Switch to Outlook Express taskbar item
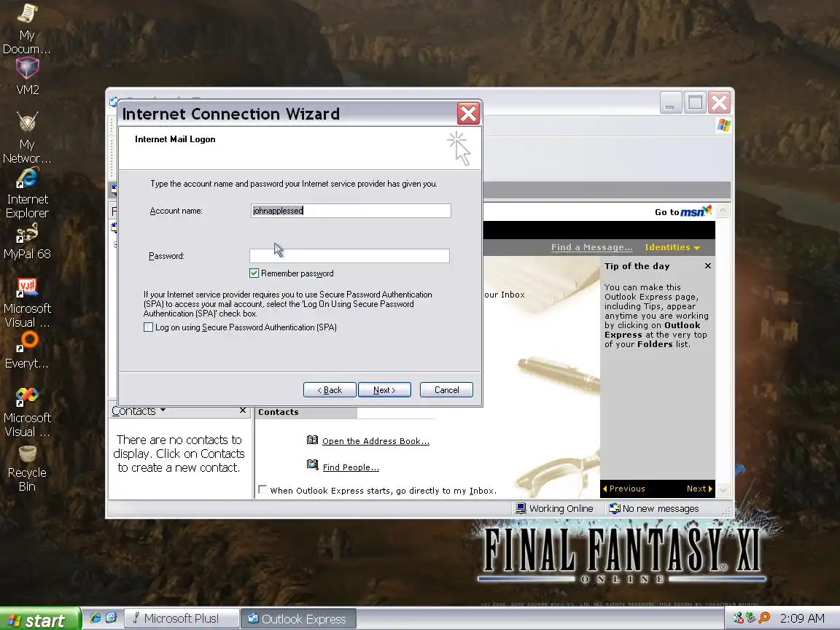The height and width of the screenshot is (630, 840). [297, 619]
